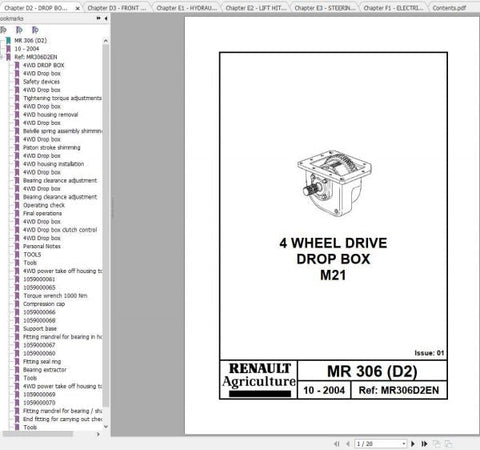Click the bookmarks scrollbar down arrow

(106, 427)
